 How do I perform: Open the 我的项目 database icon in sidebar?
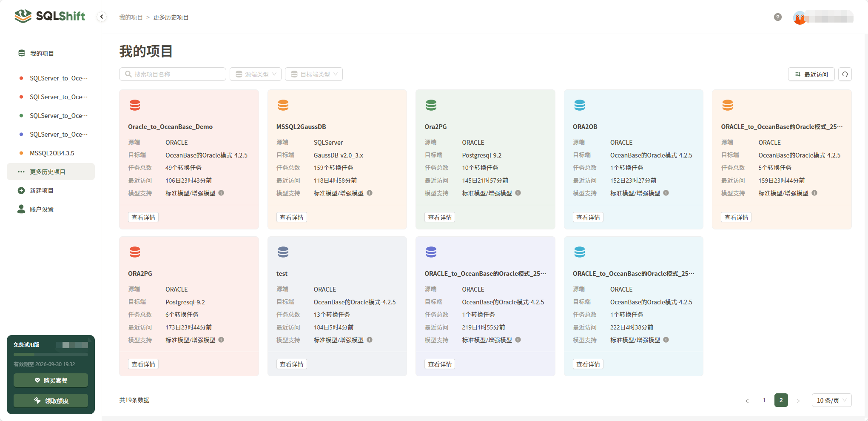[x=21, y=53]
